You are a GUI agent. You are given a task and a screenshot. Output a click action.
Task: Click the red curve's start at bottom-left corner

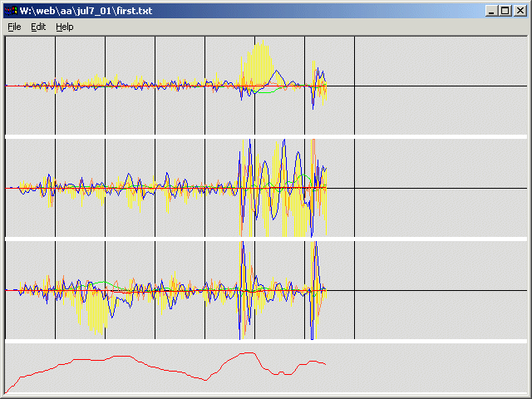(7, 392)
